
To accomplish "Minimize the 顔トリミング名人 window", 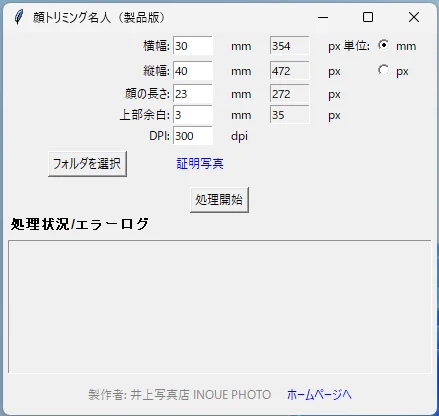I will [x=323, y=17].
